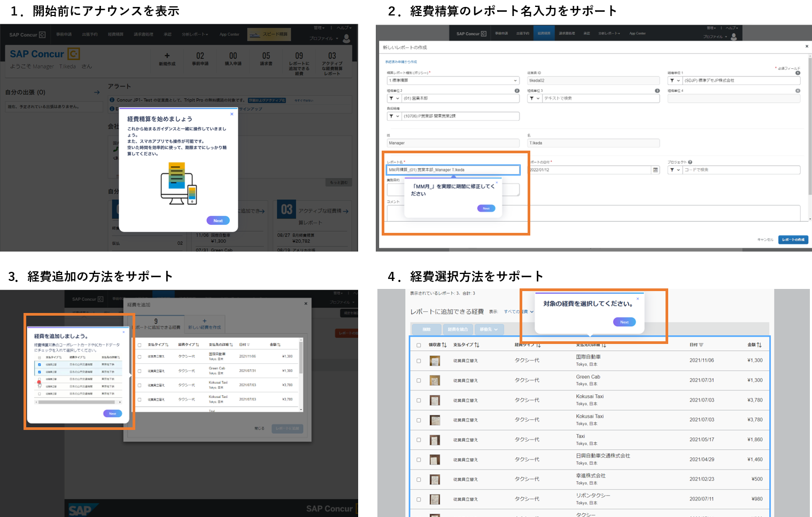The width and height of the screenshot is (812, 517).
Task: Open receipt thumbnail for 日興自動車交通株式会社 row
Action: click(x=435, y=460)
